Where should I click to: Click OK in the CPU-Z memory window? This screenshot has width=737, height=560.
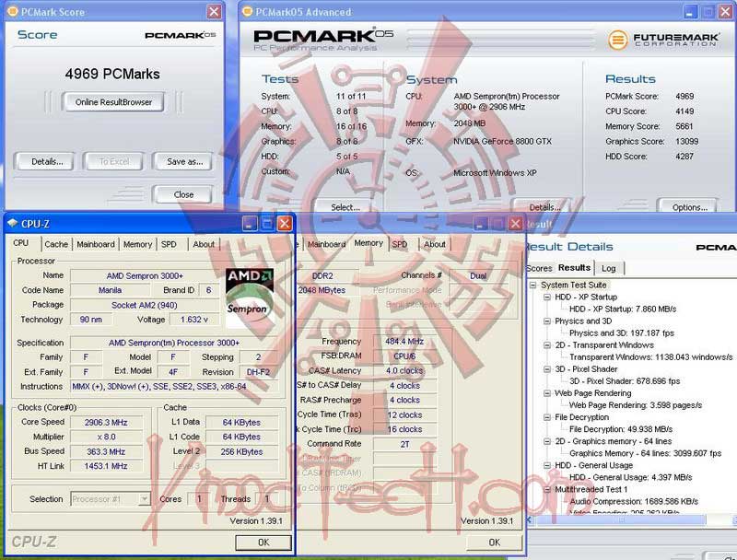[x=494, y=542]
